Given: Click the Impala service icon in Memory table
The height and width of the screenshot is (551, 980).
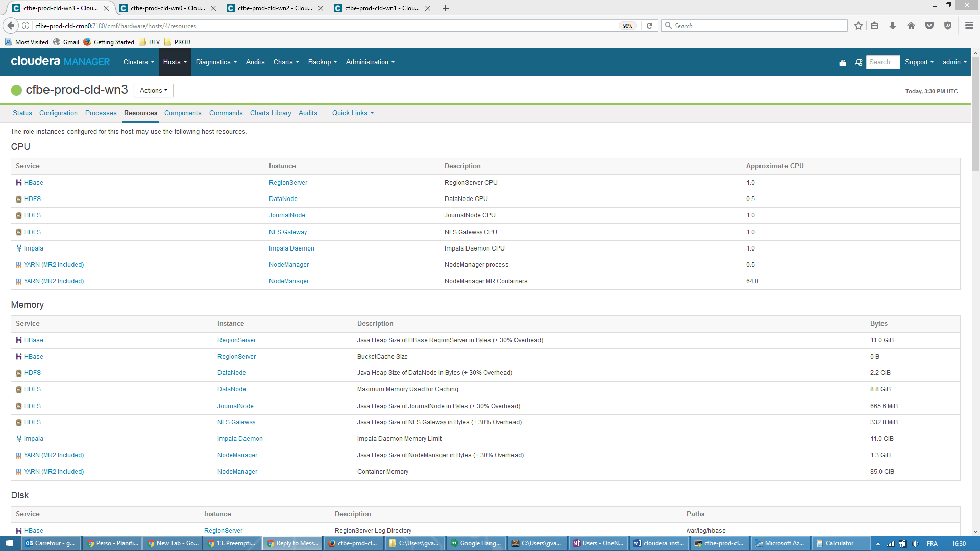Looking at the screenshot, I should (x=19, y=439).
